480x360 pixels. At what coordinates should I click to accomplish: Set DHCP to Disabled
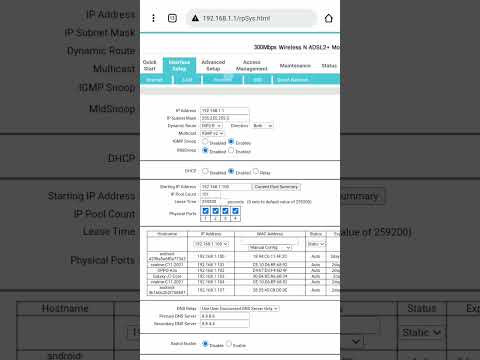tap(205, 171)
